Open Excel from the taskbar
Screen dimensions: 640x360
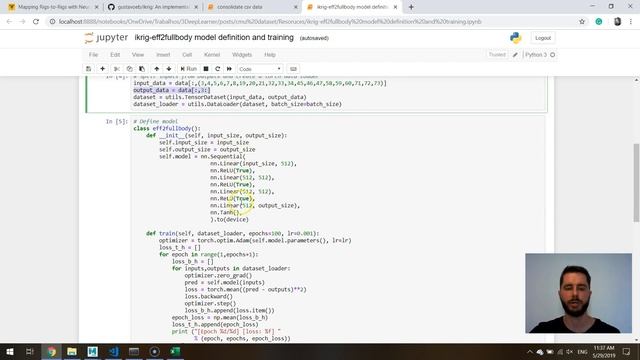(x=175, y=351)
